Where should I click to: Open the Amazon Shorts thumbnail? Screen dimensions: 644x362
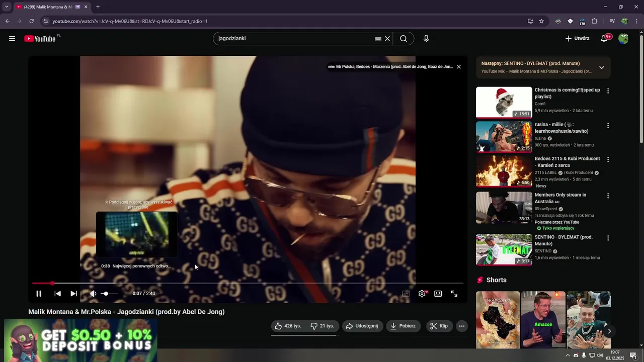(x=543, y=320)
